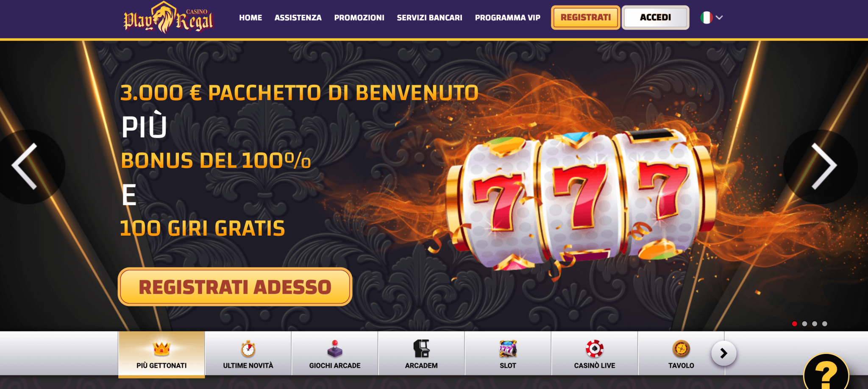Select the Slot 777 machine icon

click(508, 349)
